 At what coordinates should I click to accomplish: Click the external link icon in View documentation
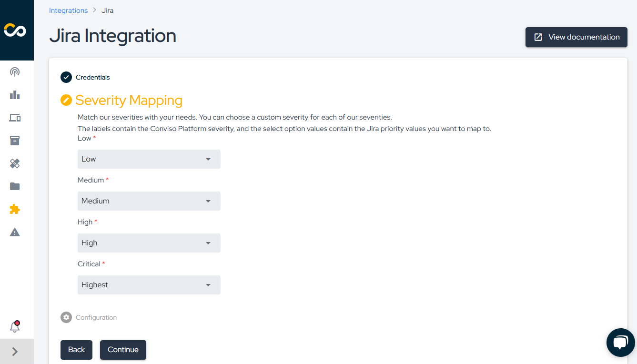[538, 37]
